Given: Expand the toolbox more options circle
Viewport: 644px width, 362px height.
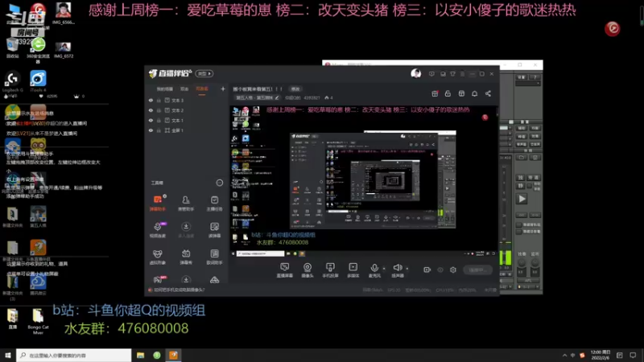Looking at the screenshot, I should [x=219, y=183].
